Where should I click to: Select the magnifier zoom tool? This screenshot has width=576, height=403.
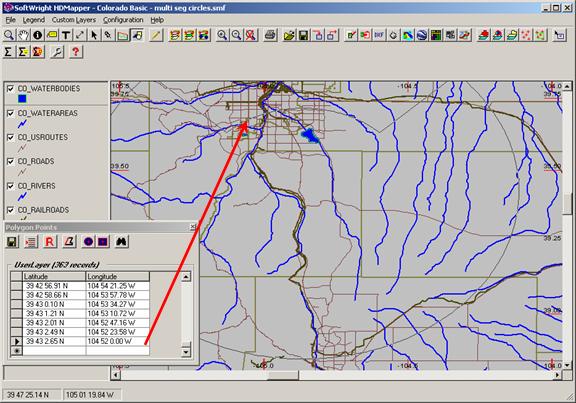pyautogui.click(x=9, y=35)
